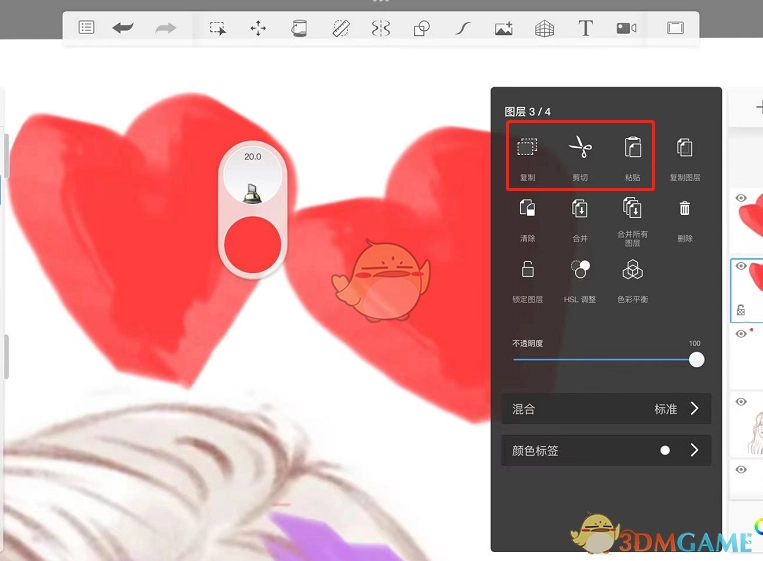The image size is (763, 561).
Task: Click the 不透明度 opacity slider handle
Action: coord(696,360)
